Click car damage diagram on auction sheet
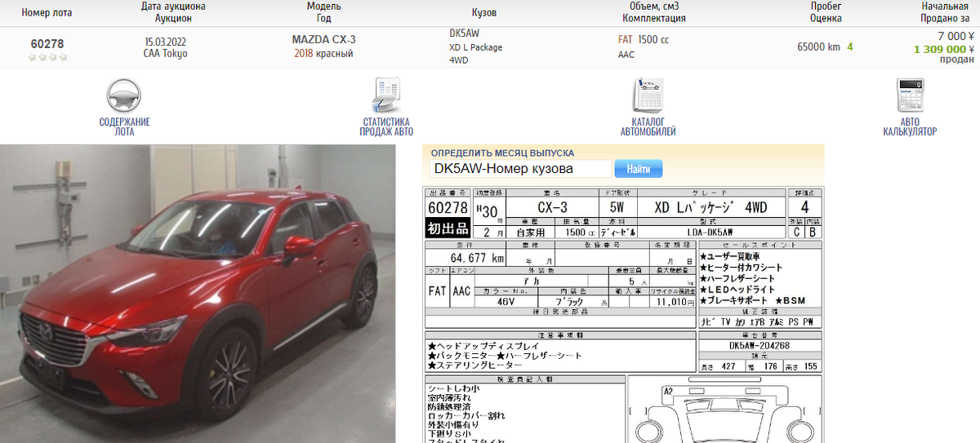The image size is (980, 443). coord(726,410)
